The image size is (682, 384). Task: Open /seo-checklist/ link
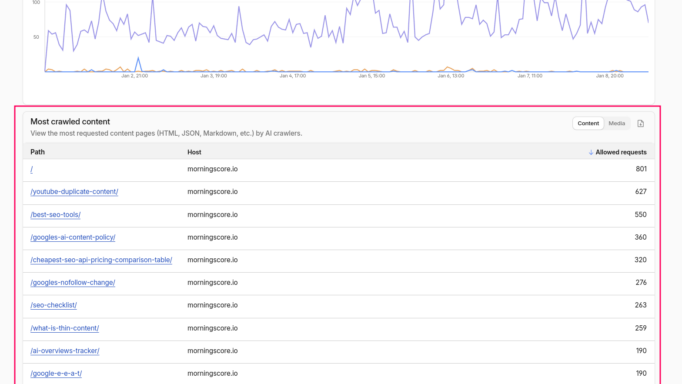(x=53, y=305)
